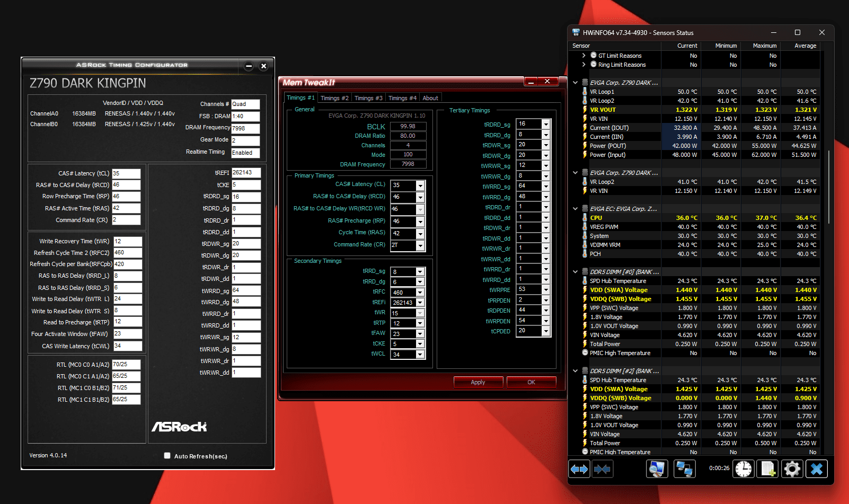Click the chip icon beside DDR5 DIMM [#0]
The height and width of the screenshot is (504, 849).
(x=585, y=272)
